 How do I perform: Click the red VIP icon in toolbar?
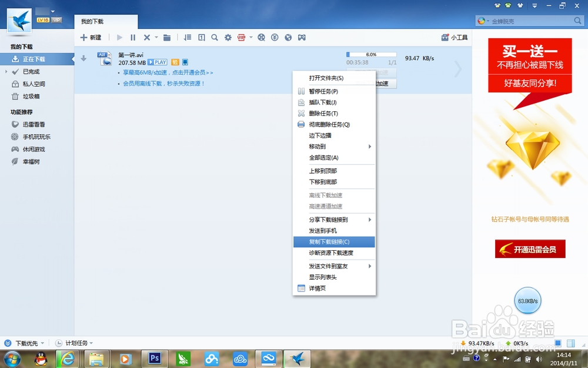pos(242,38)
